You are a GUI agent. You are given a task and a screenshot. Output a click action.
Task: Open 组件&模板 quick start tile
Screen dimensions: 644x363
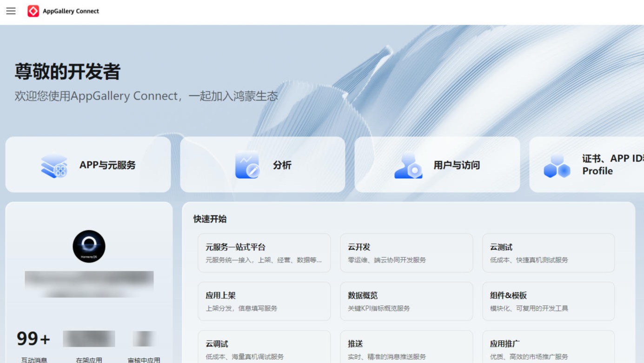(549, 301)
